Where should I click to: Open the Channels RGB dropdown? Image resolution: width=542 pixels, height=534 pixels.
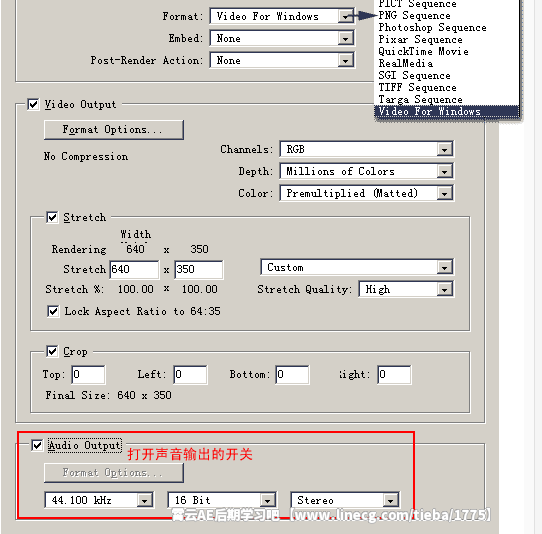click(367, 149)
